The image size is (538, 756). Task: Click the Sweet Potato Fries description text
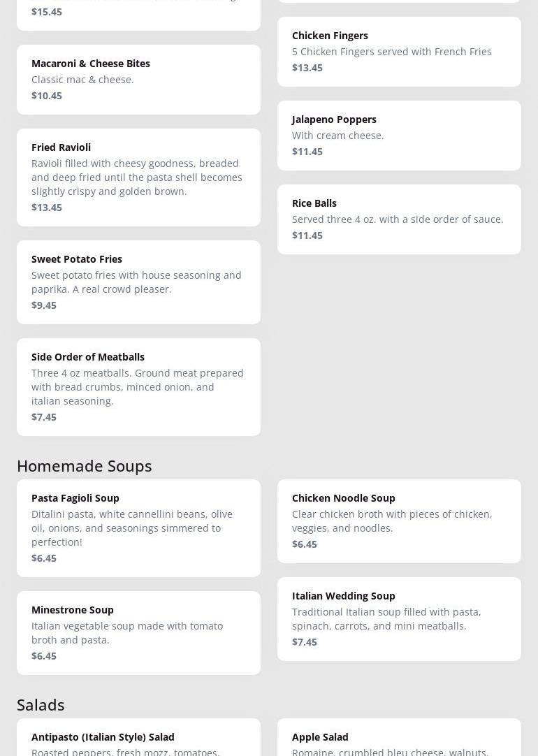click(136, 282)
